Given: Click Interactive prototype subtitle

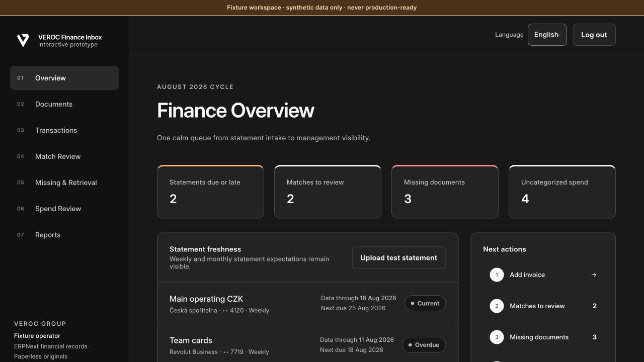Looking at the screenshot, I should pyautogui.click(x=68, y=45).
